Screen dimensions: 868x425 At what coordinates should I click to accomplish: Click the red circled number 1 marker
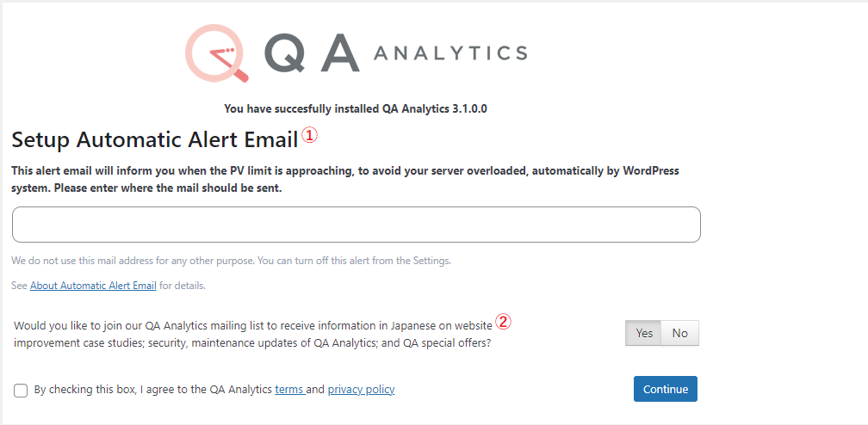click(x=309, y=136)
